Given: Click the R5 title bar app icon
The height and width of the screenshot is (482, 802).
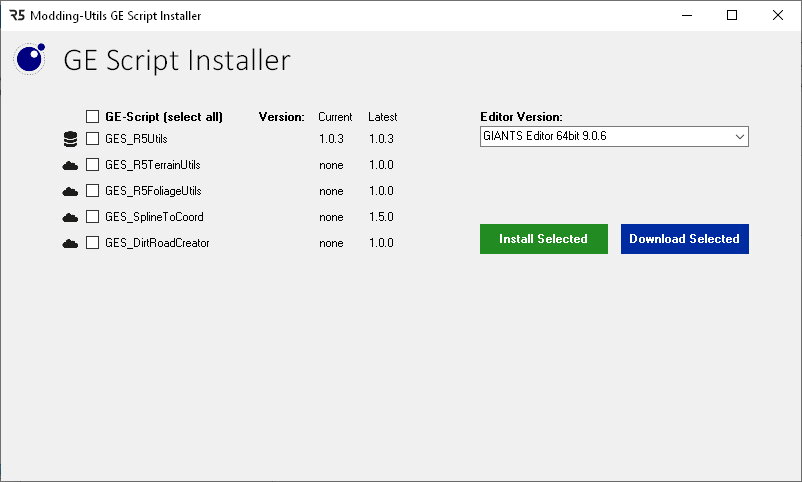Looking at the screenshot, I should point(16,15).
